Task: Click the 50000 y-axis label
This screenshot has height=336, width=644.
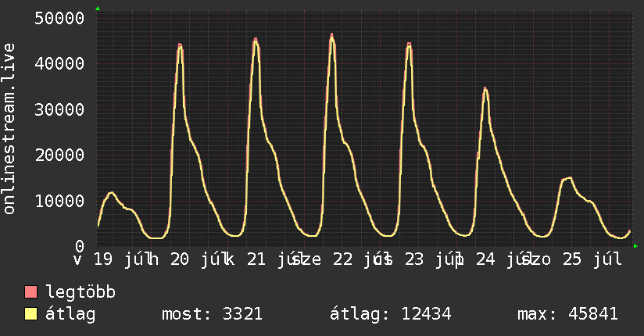Action: (59, 18)
